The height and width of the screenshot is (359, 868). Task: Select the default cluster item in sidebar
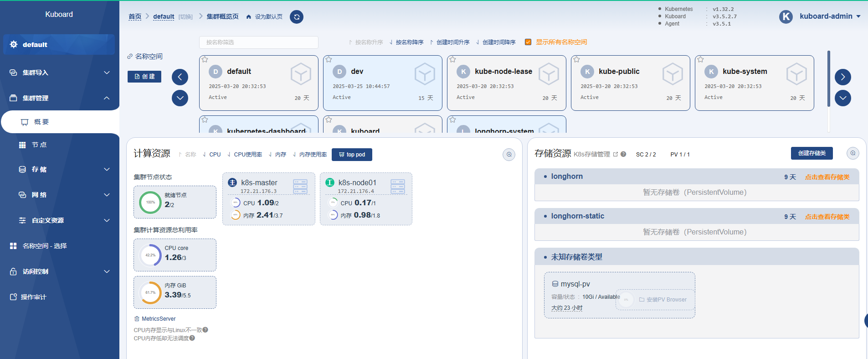coord(59,44)
